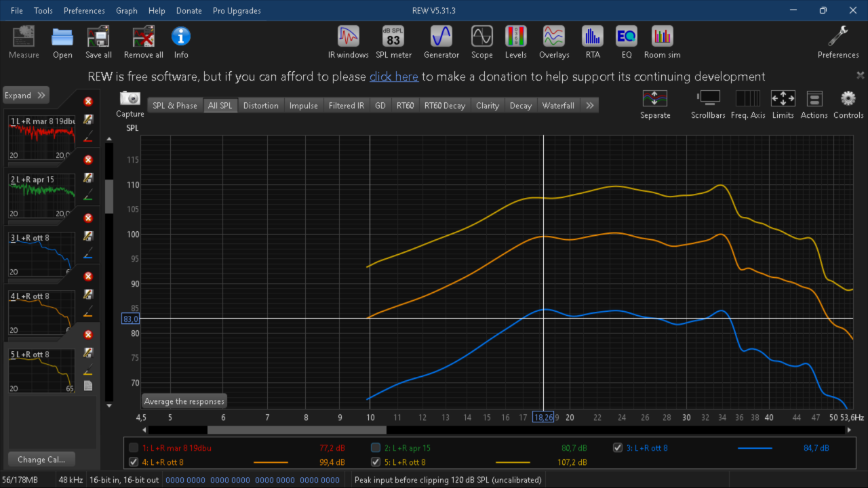Open the SPL meter tool

point(393,42)
